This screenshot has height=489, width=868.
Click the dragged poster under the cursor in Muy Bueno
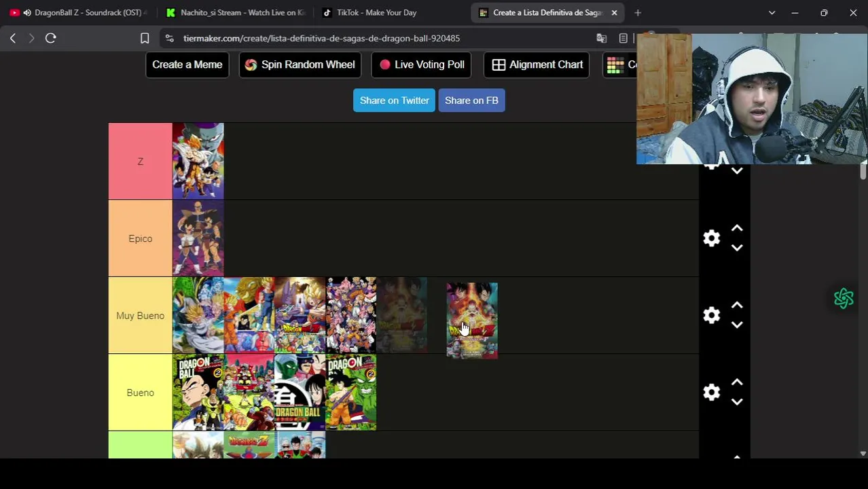pos(472,321)
